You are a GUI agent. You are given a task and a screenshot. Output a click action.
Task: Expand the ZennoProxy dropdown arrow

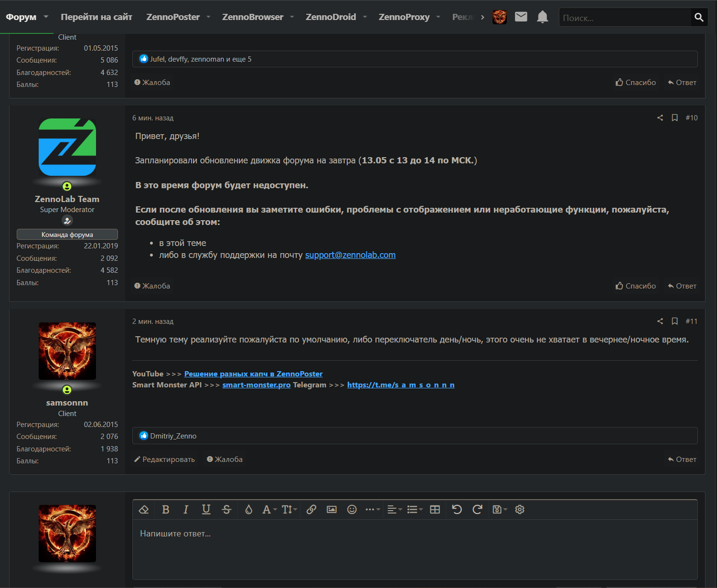pyautogui.click(x=438, y=17)
